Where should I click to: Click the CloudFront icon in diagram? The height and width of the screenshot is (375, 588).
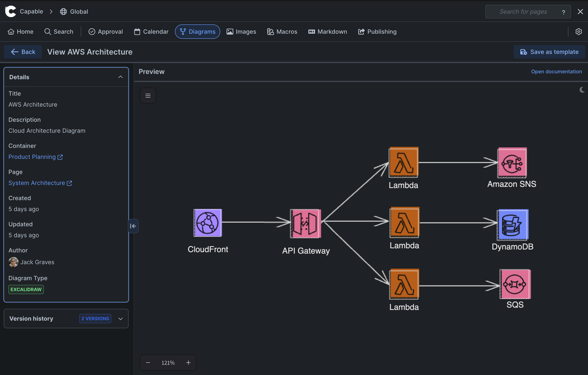(x=208, y=223)
